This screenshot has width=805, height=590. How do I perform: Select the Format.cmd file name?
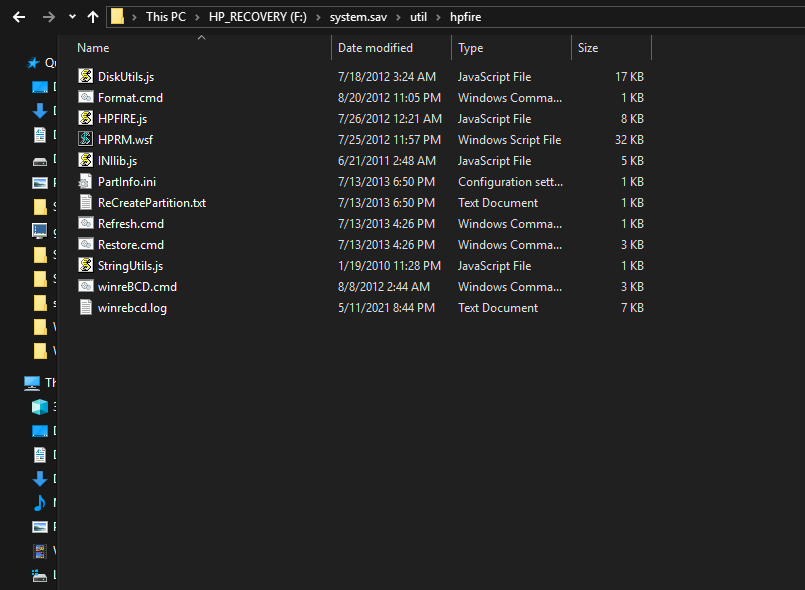[x=130, y=98]
